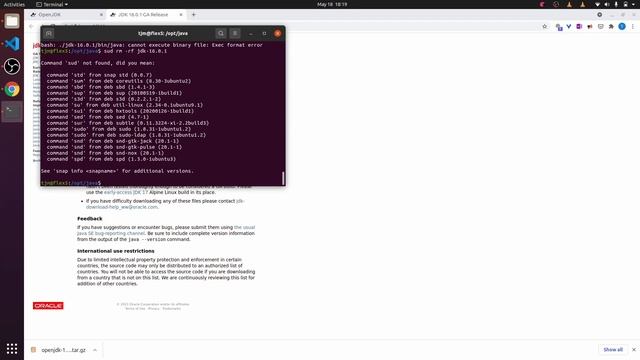Expand the Terminal app menu in top bar
Screen dimensions: 640x360
click(52, 4)
